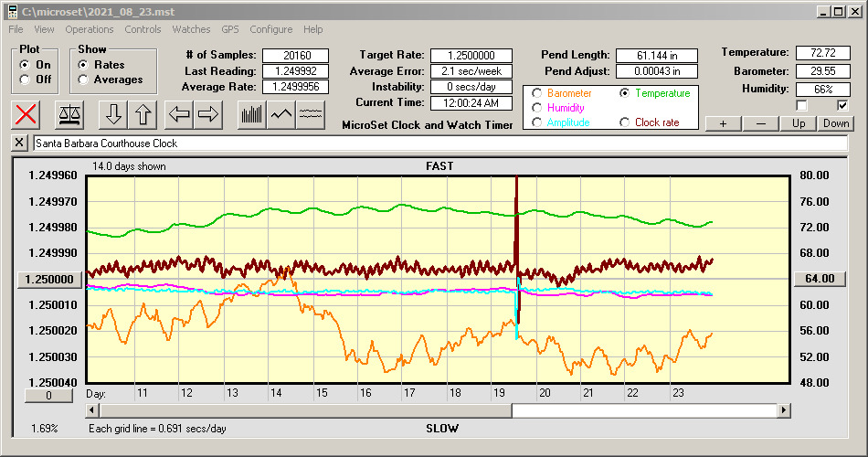Click the 64.00 right axis button

[x=820, y=279]
